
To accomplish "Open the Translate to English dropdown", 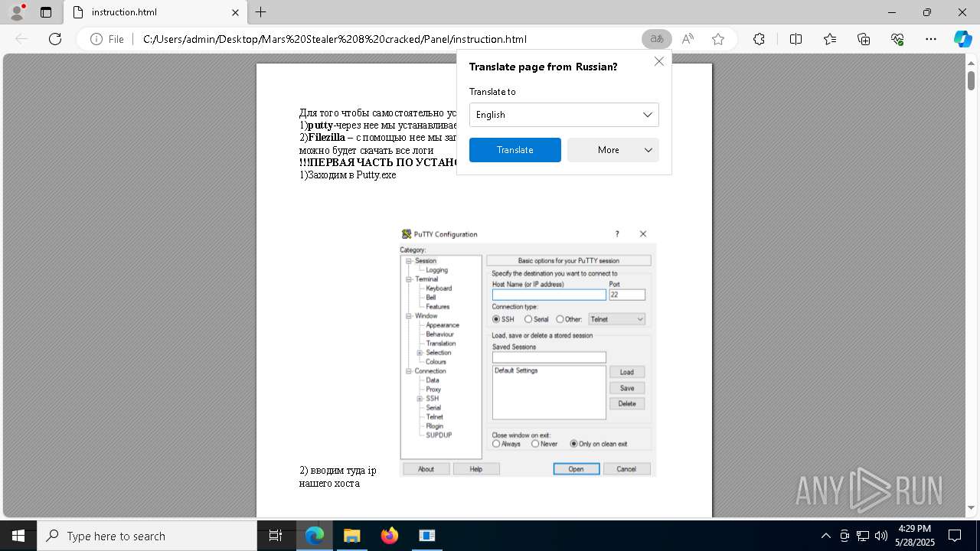I will tap(564, 115).
